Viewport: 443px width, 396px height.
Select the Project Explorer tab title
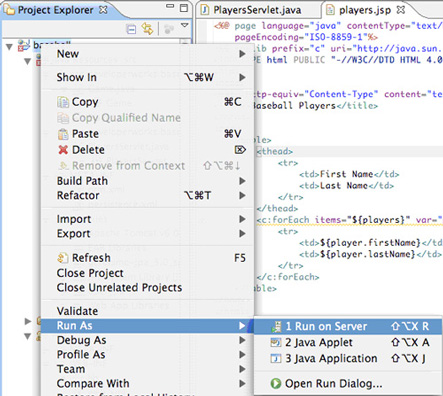point(55,10)
